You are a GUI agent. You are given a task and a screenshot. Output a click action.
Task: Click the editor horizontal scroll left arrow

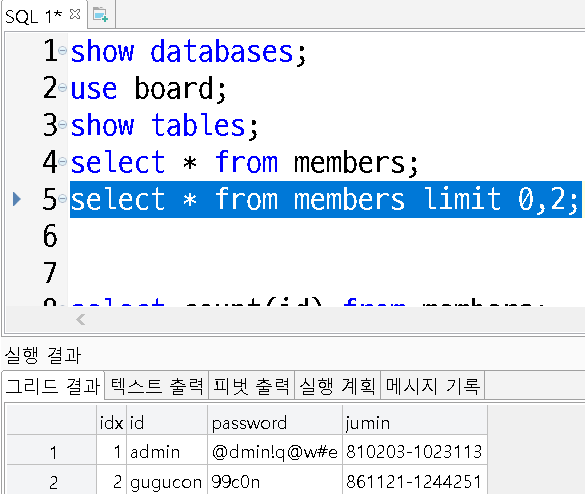(81, 319)
